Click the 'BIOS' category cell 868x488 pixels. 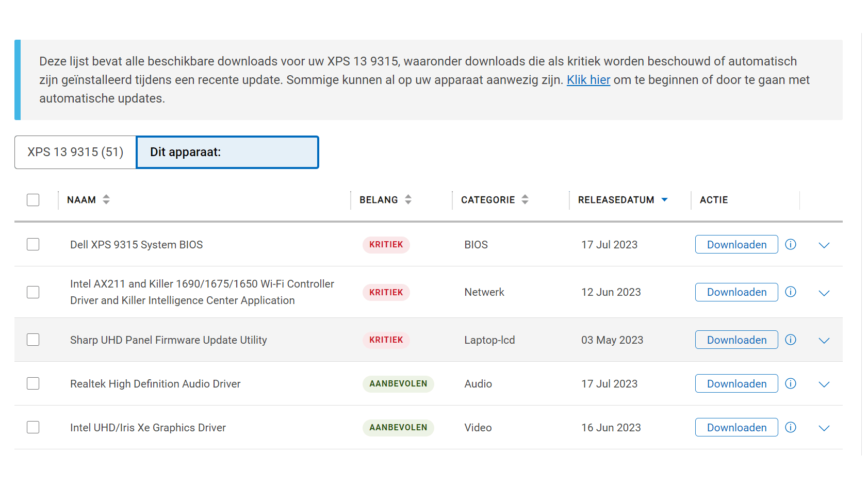pyautogui.click(x=476, y=244)
